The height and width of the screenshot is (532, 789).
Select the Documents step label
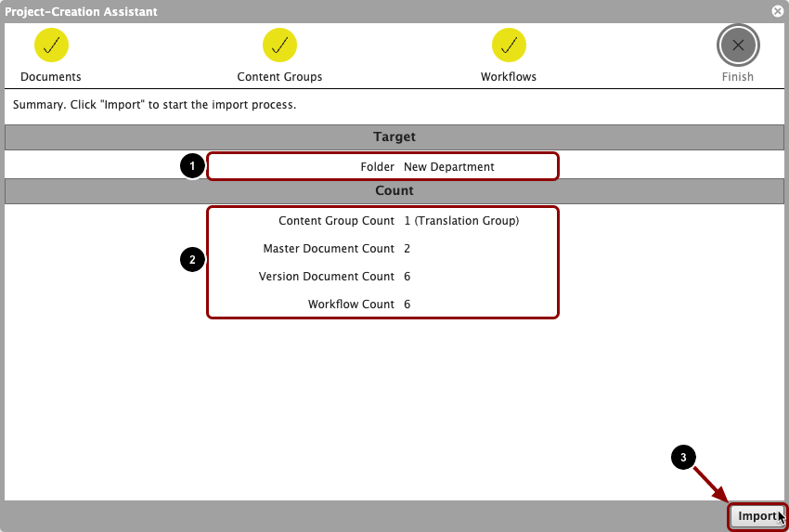pyautogui.click(x=51, y=76)
